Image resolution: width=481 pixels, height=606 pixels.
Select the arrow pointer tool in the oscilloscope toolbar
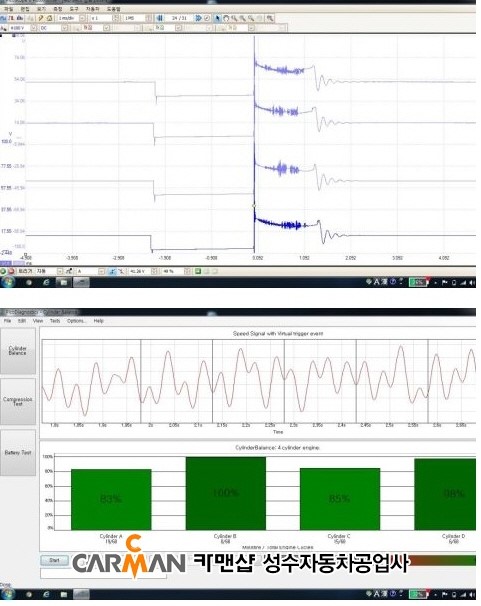pos(218,18)
